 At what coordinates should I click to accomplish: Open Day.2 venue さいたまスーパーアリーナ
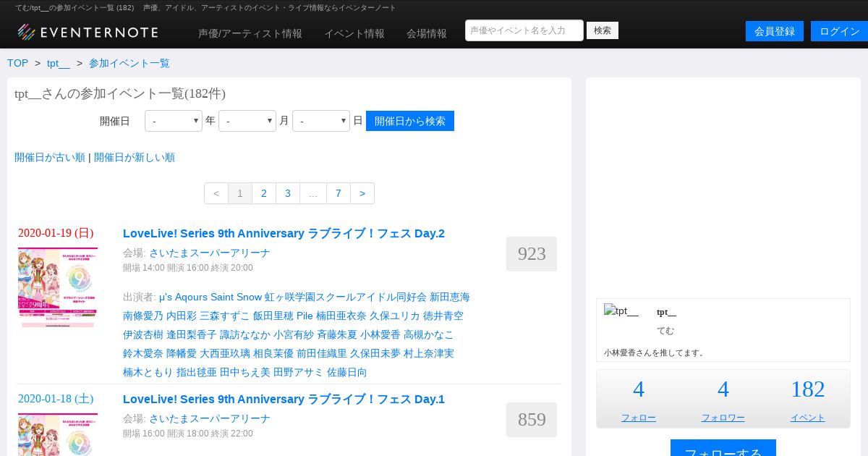click(x=210, y=253)
